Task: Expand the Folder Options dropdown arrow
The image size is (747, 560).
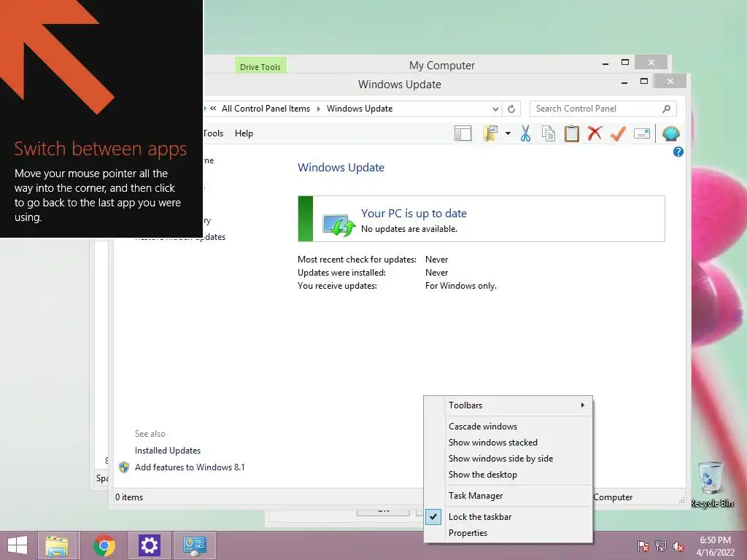Action: pyautogui.click(x=508, y=133)
